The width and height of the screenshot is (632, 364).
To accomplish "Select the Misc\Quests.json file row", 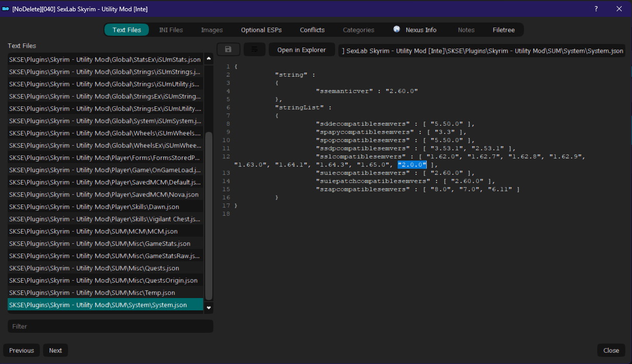I will pos(105,268).
